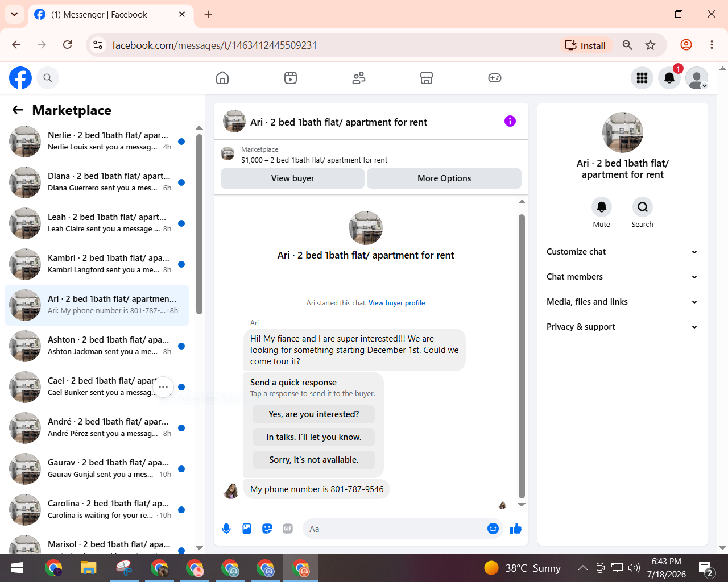Click the Facebook search magnifier icon
The width and height of the screenshot is (728, 582).
click(48, 78)
